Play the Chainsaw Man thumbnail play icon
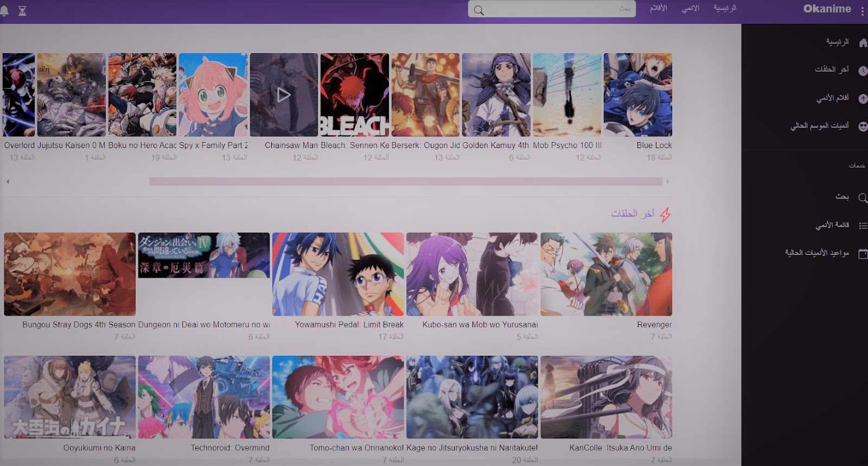 [x=284, y=95]
